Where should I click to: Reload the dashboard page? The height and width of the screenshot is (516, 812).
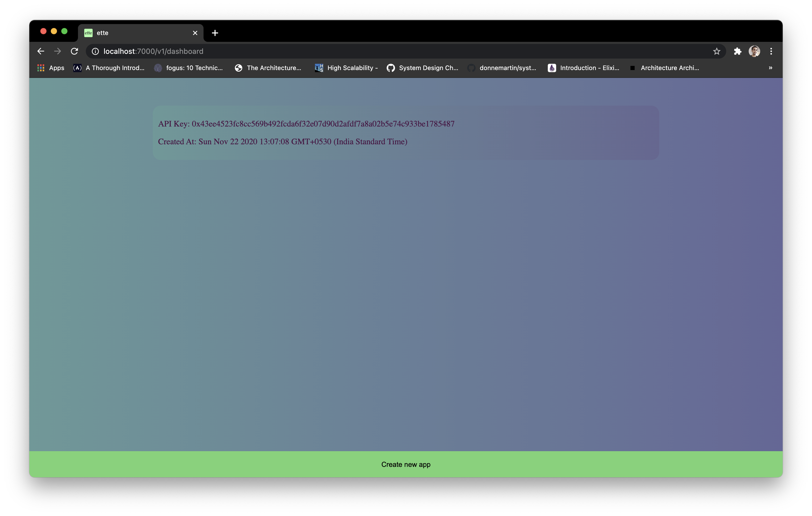[74, 51]
